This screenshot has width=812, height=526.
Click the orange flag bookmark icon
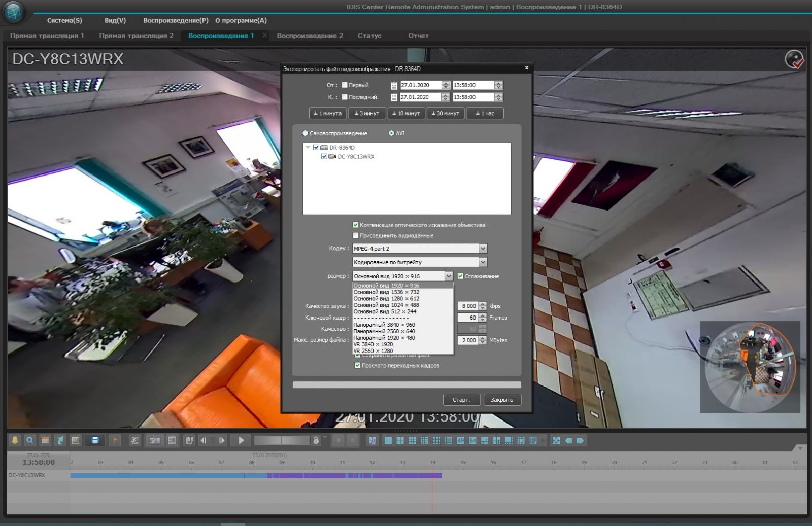(x=115, y=440)
